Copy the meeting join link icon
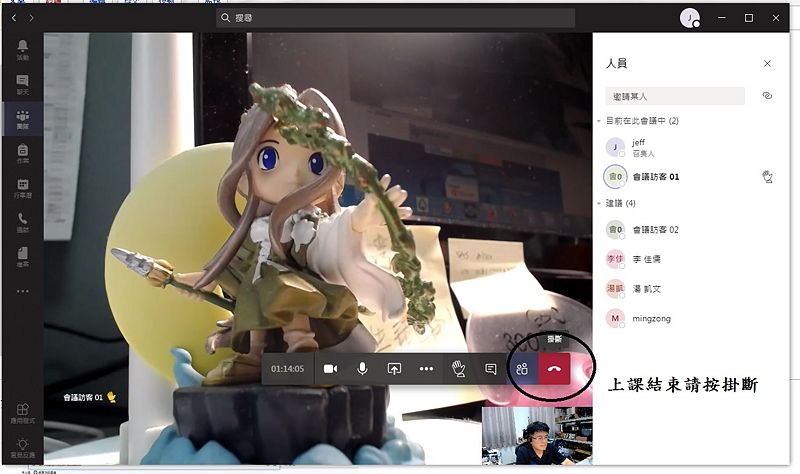800x474 pixels. 767,95
